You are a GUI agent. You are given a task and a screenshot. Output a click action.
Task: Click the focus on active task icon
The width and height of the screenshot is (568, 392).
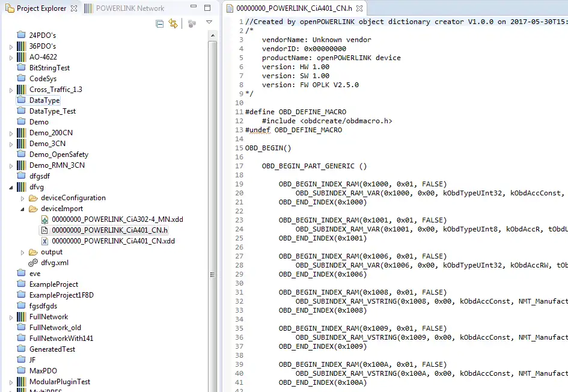pyautogui.click(x=192, y=24)
